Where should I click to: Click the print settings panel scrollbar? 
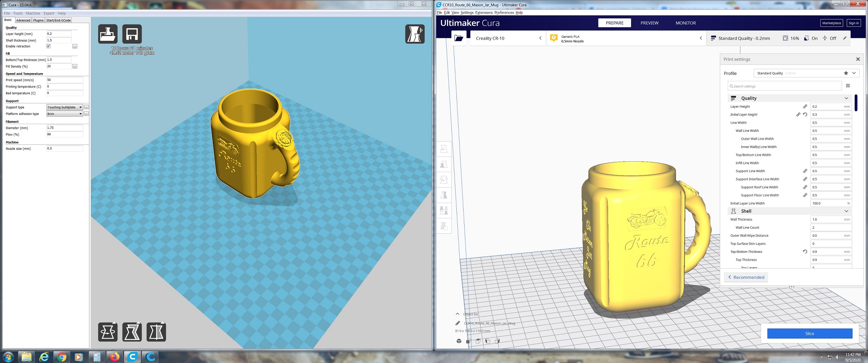(x=856, y=103)
